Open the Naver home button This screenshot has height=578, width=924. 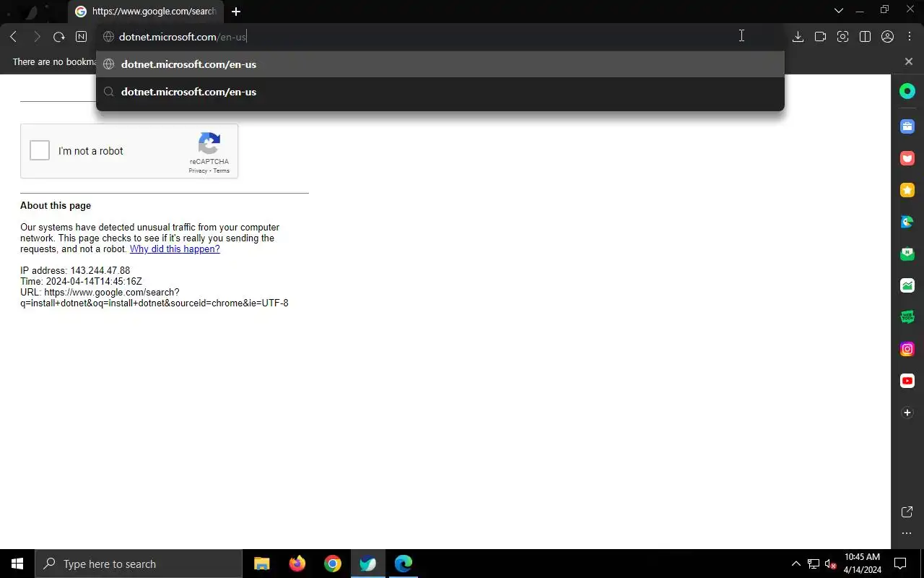pos(82,37)
